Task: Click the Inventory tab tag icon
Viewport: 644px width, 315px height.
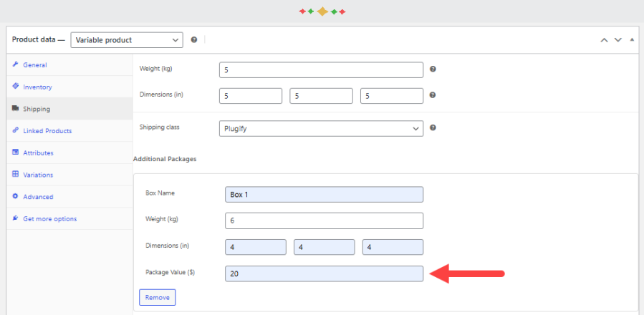Action: click(16, 86)
